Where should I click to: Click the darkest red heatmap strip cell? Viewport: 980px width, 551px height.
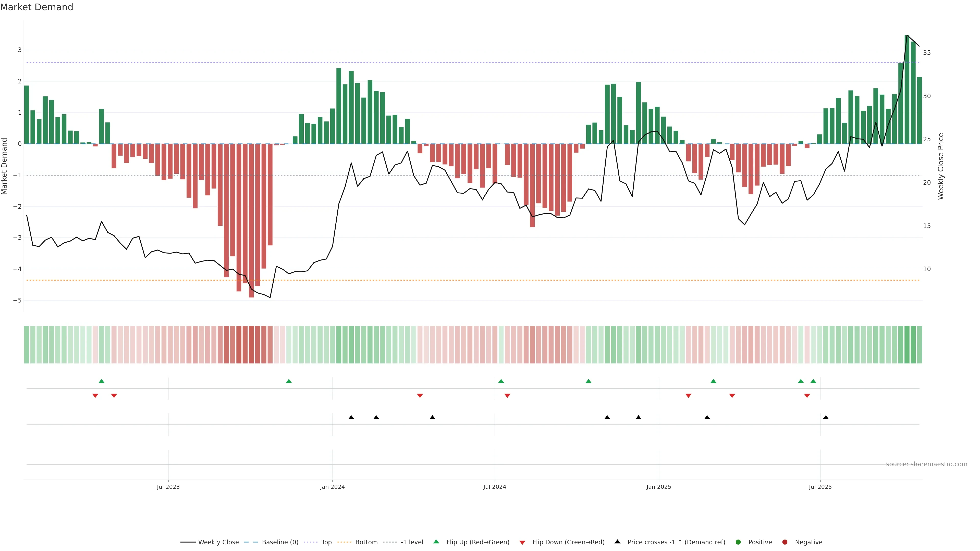(x=251, y=345)
